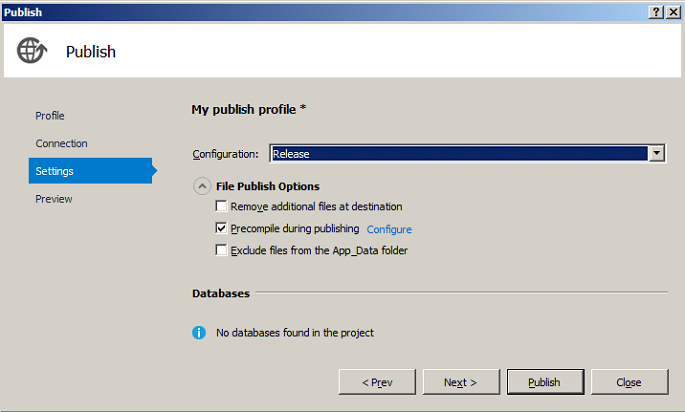Tick Exclude files from App_Data folder
The height and width of the screenshot is (412, 685).
[222, 250]
